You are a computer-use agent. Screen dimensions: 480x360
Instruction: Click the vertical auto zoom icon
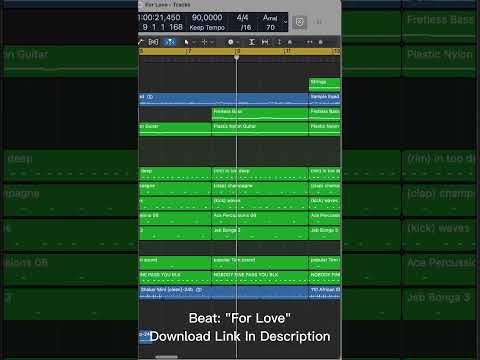tap(252, 42)
